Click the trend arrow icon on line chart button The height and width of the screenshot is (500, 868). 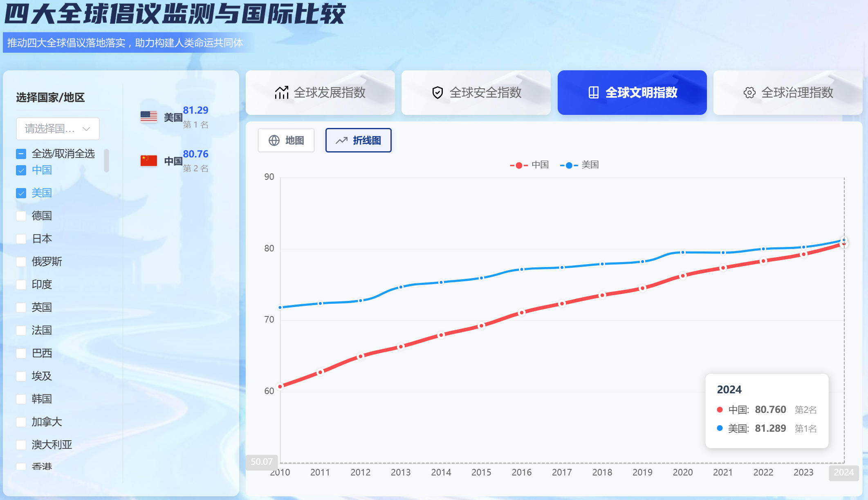[341, 141]
